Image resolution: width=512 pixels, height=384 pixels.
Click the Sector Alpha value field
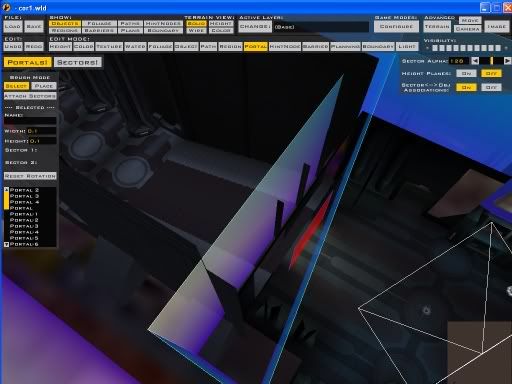point(459,61)
